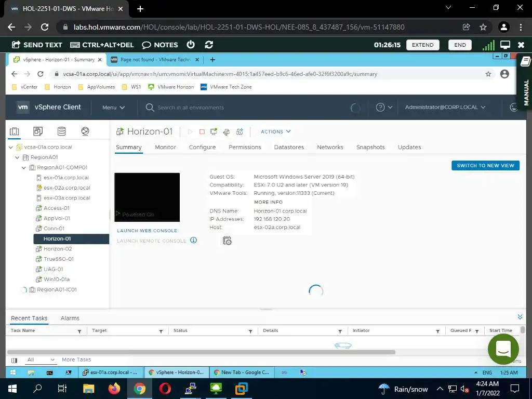Open the vSphere help question mark menu
Screen dimensions: 532x399
point(384,107)
